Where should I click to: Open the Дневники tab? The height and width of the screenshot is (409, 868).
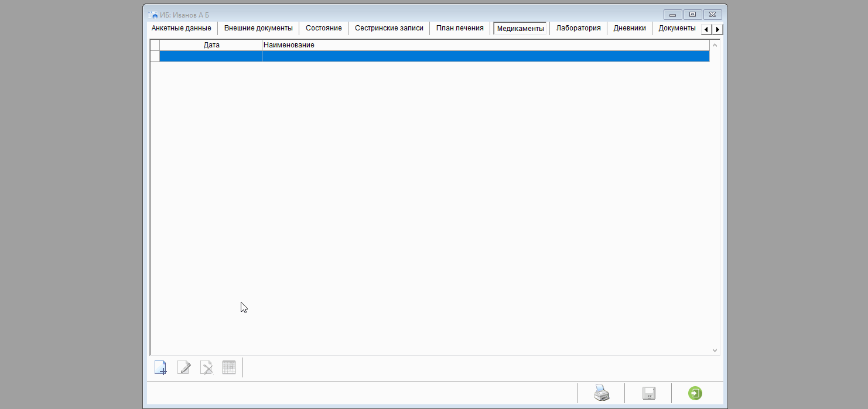click(630, 28)
